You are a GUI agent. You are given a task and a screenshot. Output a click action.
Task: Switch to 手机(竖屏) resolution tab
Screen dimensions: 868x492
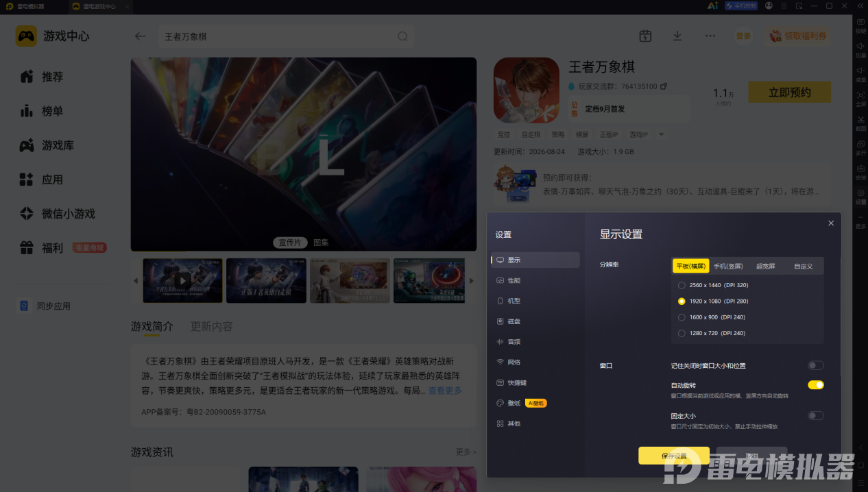728,266
